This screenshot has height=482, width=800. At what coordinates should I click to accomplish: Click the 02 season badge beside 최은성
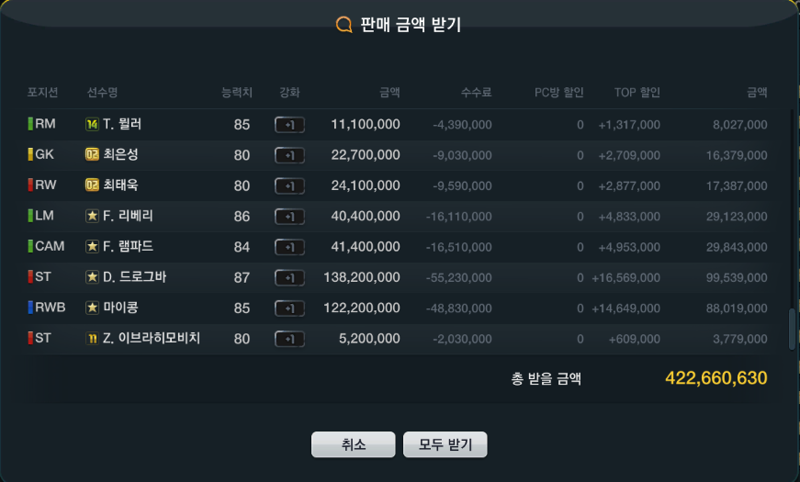[x=92, y=155]
